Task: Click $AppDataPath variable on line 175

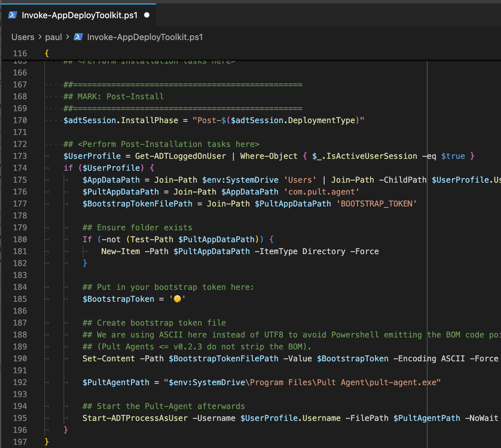Action: 111,180
